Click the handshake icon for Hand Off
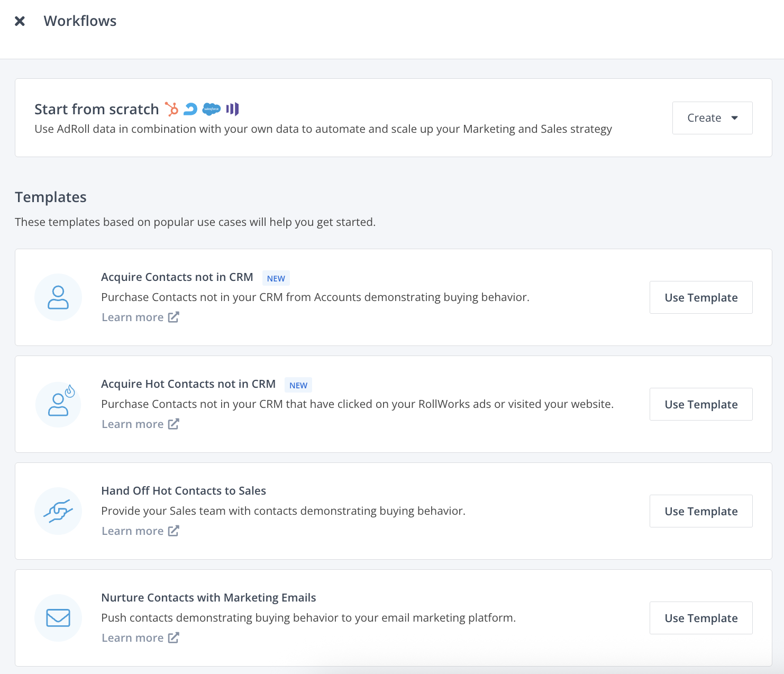This screenshot has height=674, width=784. pyautogui.click(x=58, y=511)
